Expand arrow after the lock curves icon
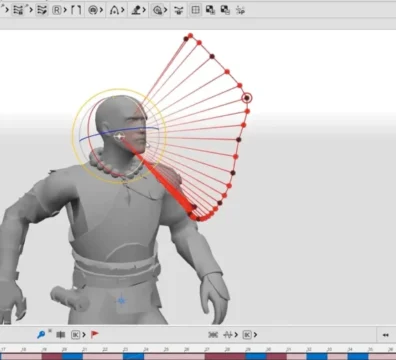 31,10
